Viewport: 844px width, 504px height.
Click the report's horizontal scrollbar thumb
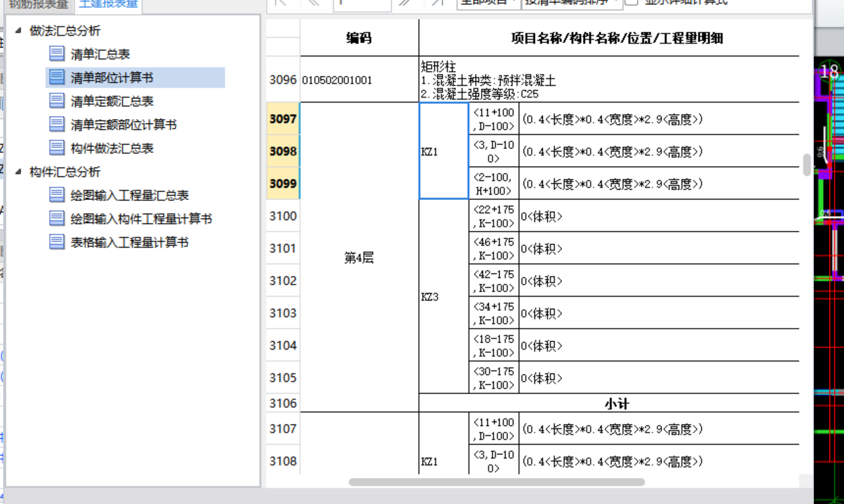click(x=497, y=482)
